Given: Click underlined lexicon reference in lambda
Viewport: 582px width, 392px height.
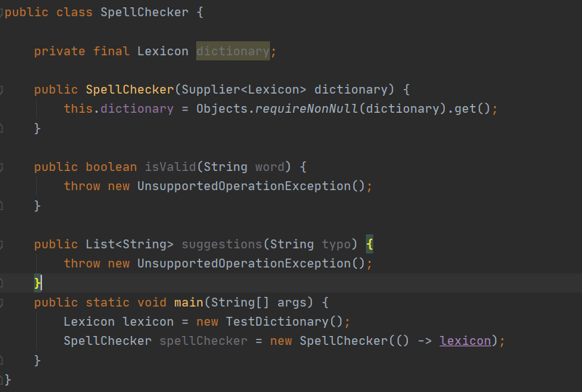Looking at the screenshot, I should 465,341.
